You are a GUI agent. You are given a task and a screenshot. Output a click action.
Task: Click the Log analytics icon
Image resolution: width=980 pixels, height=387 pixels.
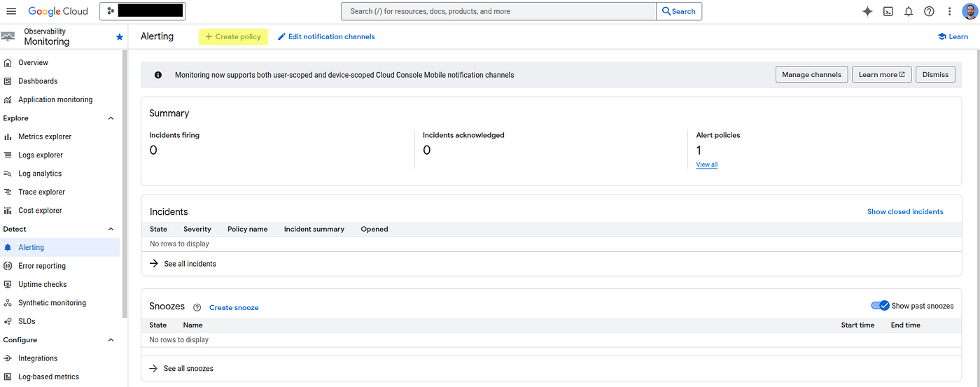(x=8, y=174)
